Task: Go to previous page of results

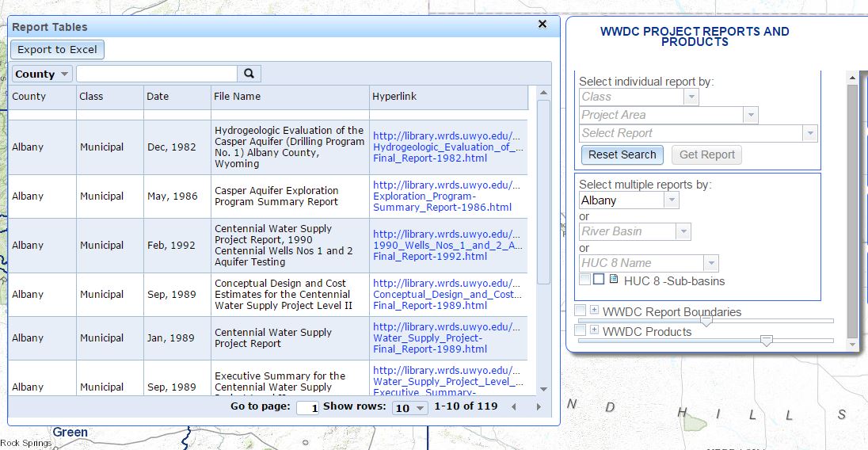Action: point(513,407)
